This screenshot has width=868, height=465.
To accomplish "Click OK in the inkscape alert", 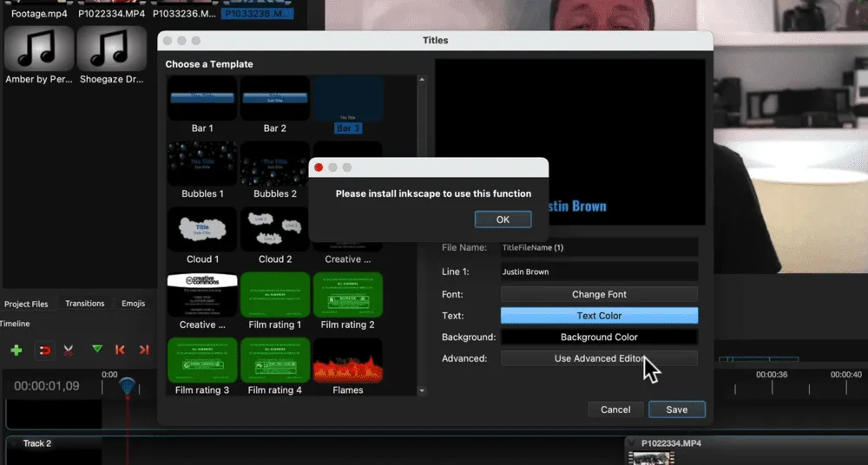I will 503,219.
